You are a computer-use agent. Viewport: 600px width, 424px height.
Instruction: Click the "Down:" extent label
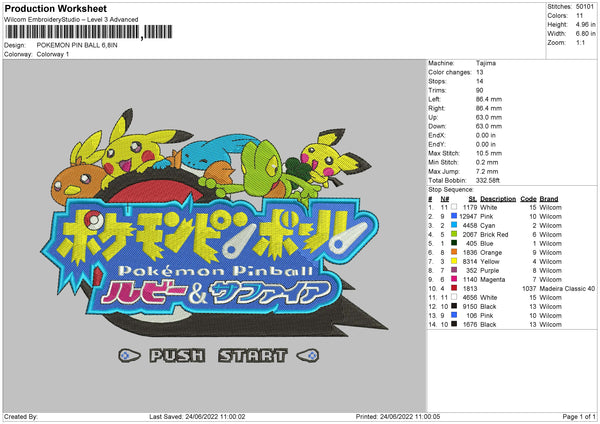(437, 126)
